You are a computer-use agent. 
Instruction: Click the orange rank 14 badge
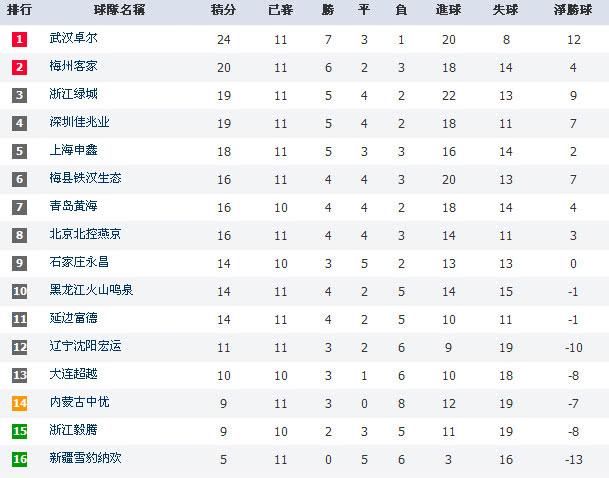coord(20,402)
